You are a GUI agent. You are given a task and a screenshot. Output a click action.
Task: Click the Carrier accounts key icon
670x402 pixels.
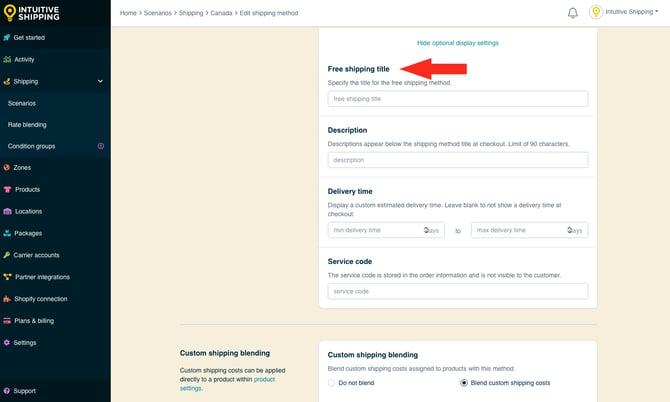(x=6, y=255)
